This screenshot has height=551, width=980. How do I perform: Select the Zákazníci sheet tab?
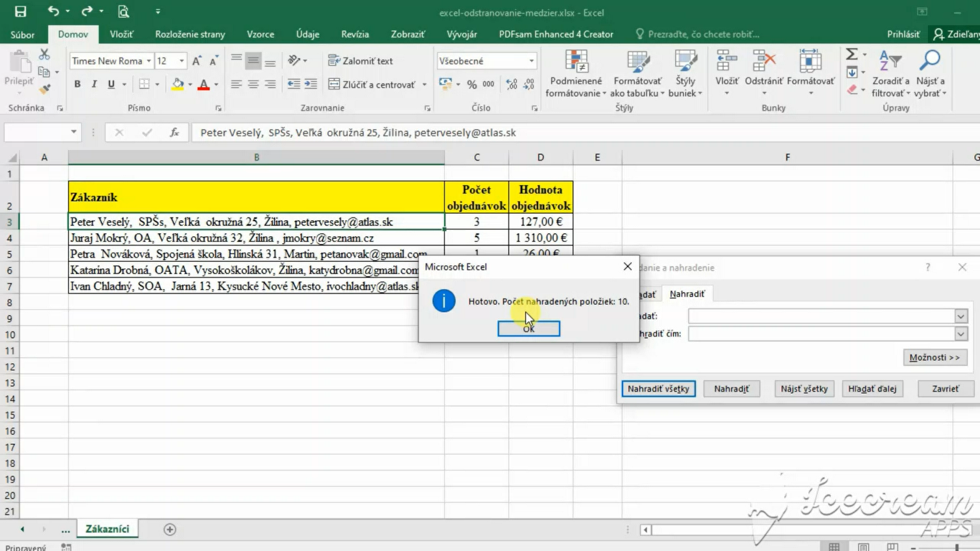(108, 529)
